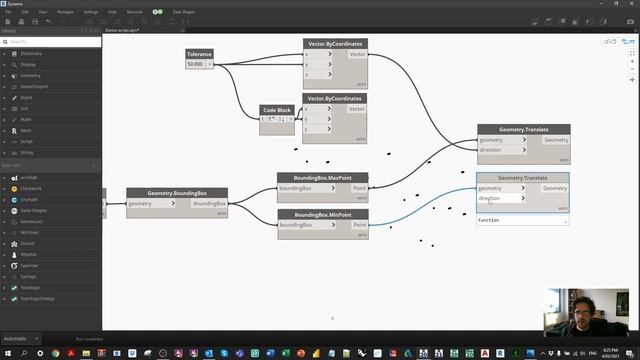Viewport: 640px width, 360px height.
Task: Click the zoom out minus icon
Action: pos(632,69)
